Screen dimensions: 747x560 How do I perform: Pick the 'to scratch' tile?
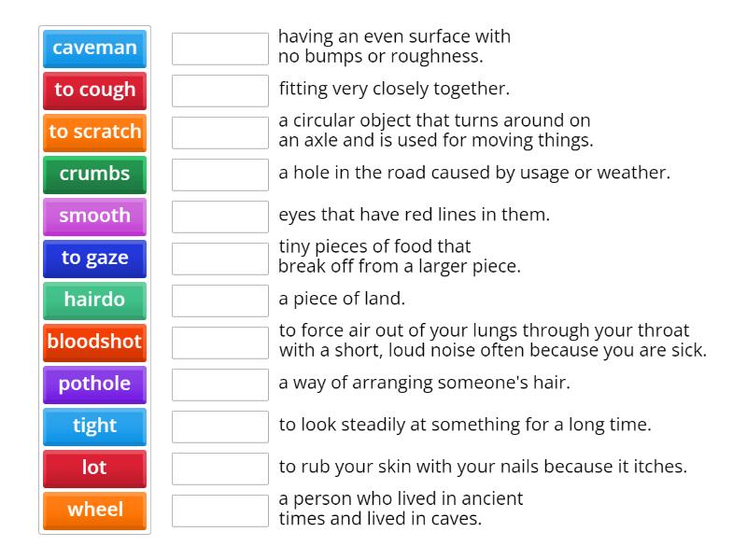(94, 132)
